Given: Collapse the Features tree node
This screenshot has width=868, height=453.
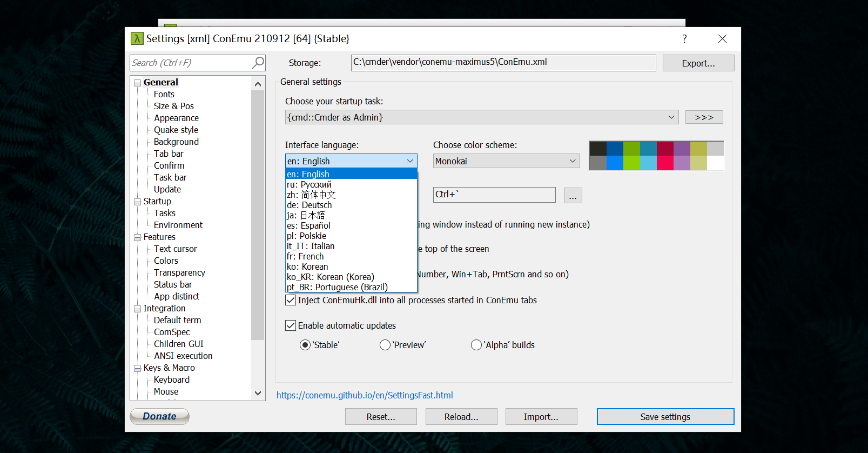Looking at the screenshot, I should pyautogui.click(x=138, y=237).
